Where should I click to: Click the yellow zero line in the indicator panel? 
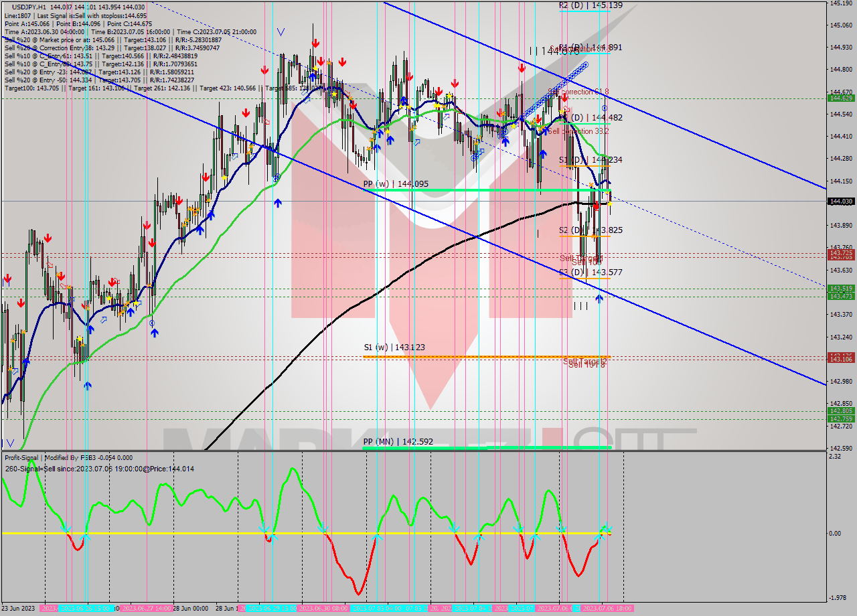[402, 534]
